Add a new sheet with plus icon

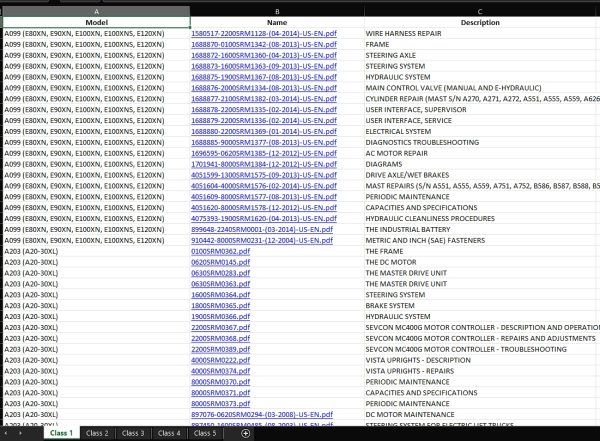click(x=246, y=433)
